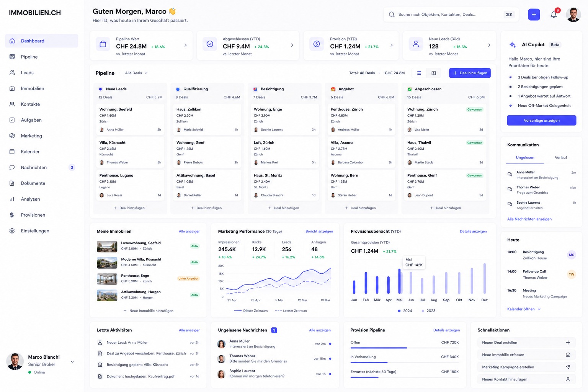Open Penthouse, Enge property thumbnail
Screen dimensions: 588x392
click(x=107, y=279)
